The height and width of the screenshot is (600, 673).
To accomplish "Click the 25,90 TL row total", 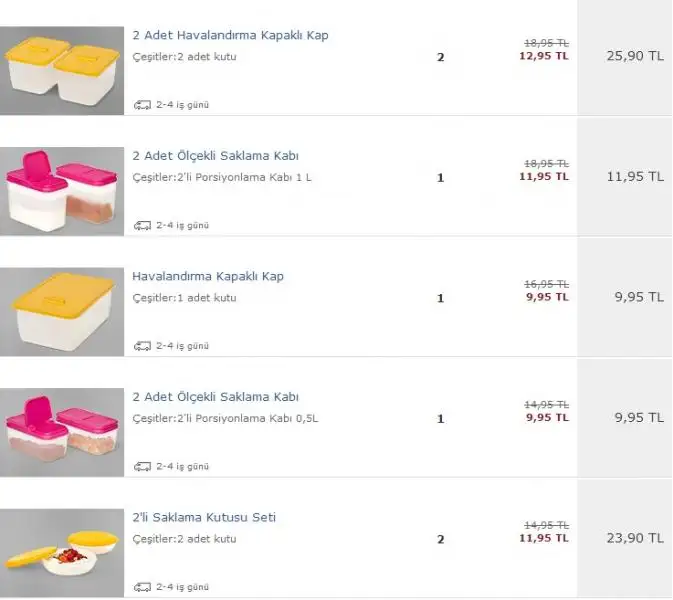I will (635, 56).
